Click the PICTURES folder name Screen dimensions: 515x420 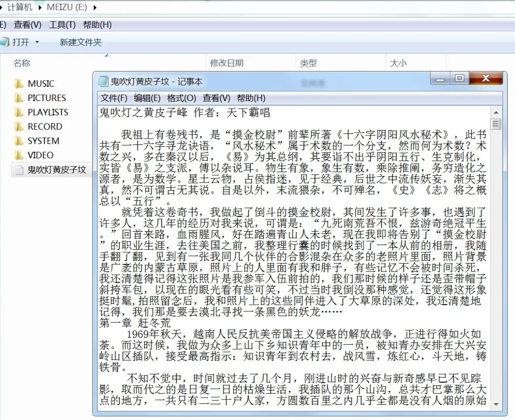point(47,98)
